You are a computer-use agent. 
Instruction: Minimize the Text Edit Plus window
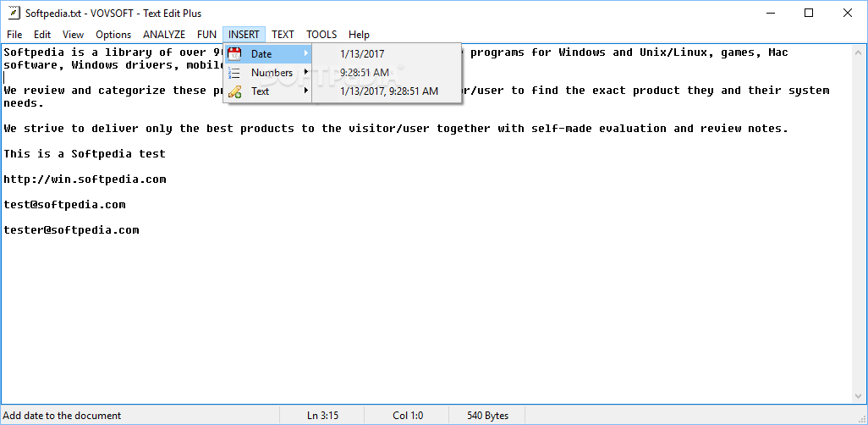[770, 14]
